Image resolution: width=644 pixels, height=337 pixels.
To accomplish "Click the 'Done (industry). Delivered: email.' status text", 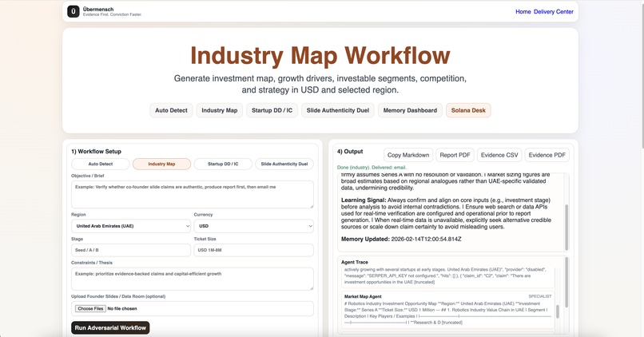I will (x=372, y=168).
